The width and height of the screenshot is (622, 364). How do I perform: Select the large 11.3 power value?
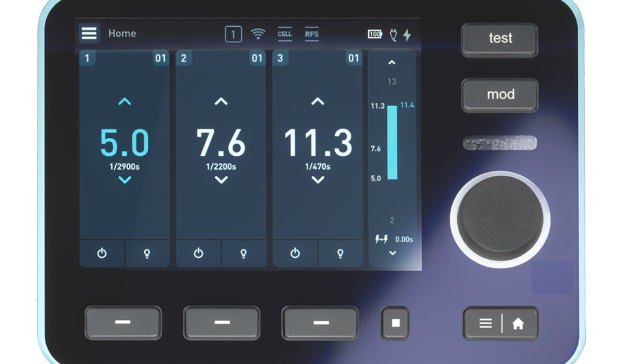(x=318, y=142)
